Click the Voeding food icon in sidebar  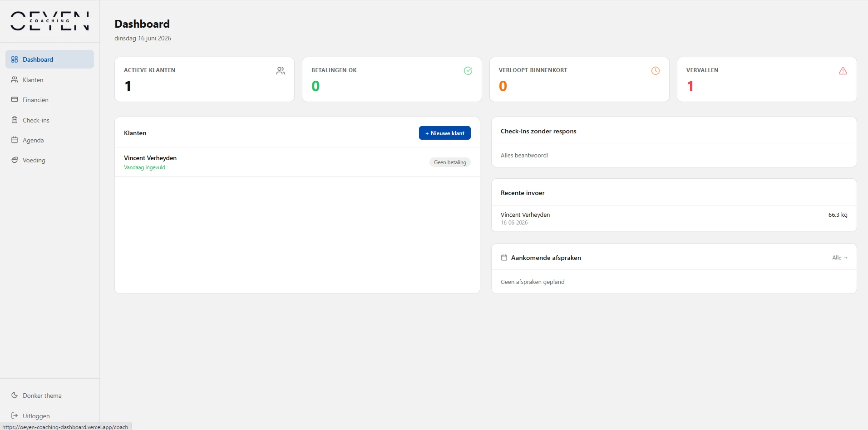pyautogui.click(x=15, y=160)
